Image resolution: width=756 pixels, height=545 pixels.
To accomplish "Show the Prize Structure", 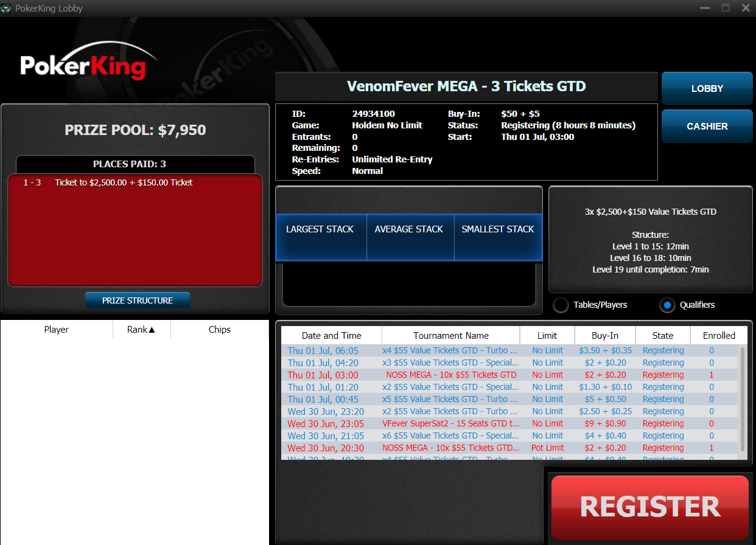I will [138, 300].
